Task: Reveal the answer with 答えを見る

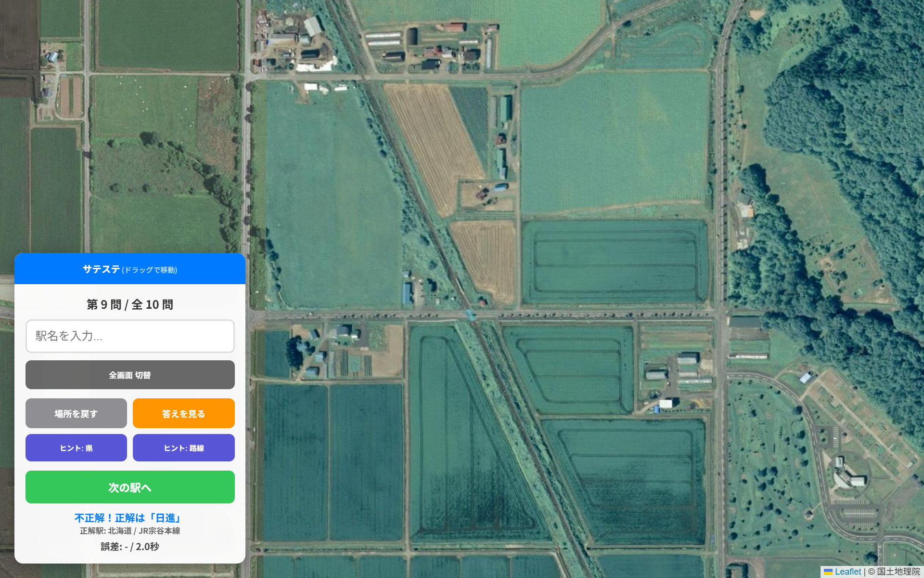Action: (184, 413)
